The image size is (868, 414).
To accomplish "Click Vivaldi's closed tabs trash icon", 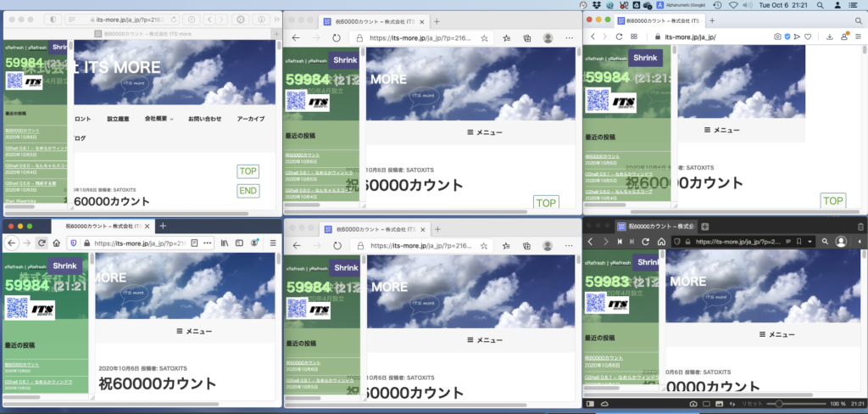I will (860, 226).
